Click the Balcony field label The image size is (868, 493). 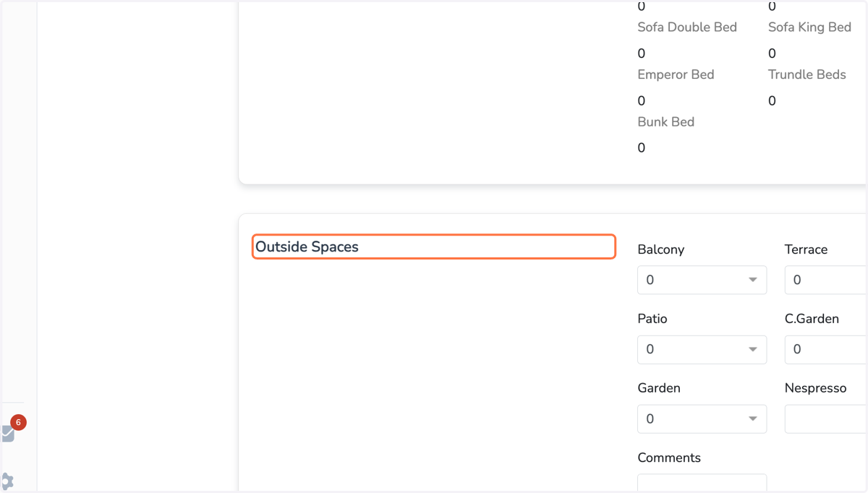coord(660,249)
